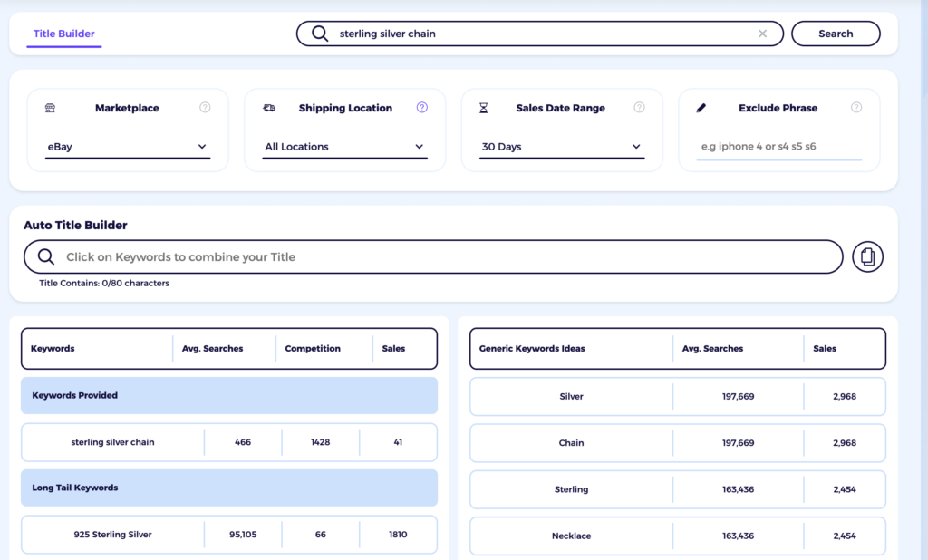Click the copy title icon beside Auto Title Builder
The width and height of the screenshot is (928, 560).
point(867,256)
